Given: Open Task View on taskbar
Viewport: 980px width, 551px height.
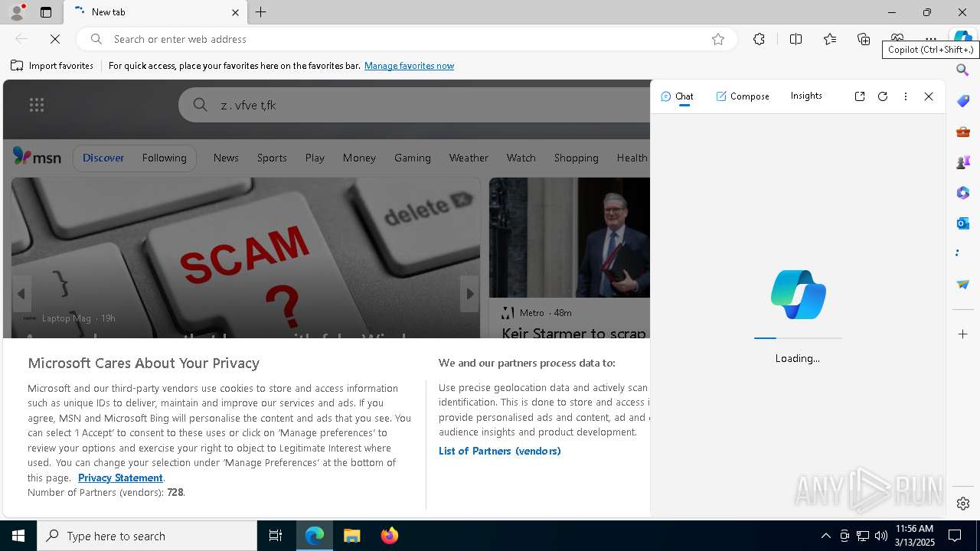Looking at the screenshot, I should 276,536.
